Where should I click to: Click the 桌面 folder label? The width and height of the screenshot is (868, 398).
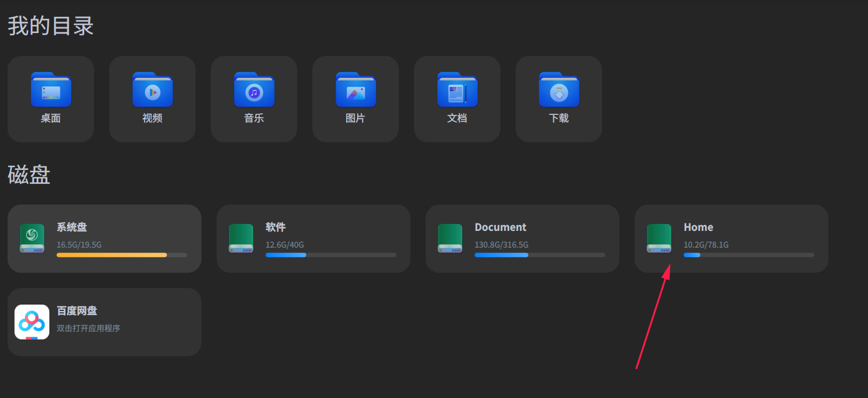51,118
